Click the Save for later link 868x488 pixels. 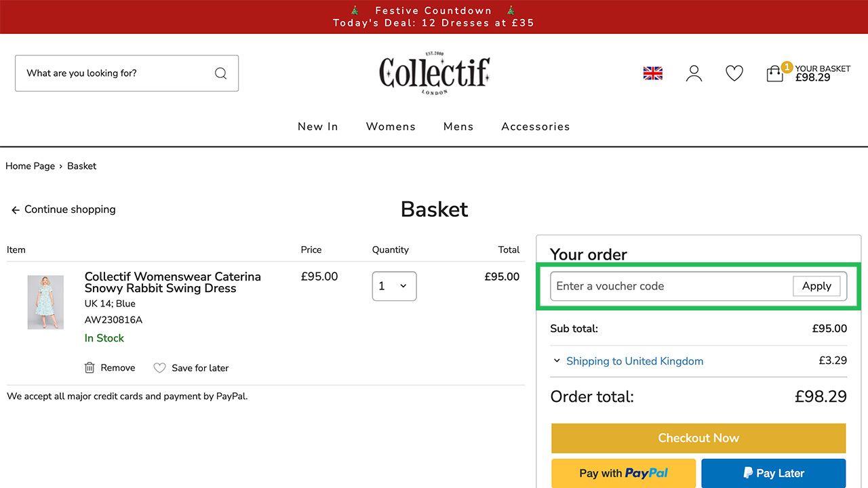200,368
